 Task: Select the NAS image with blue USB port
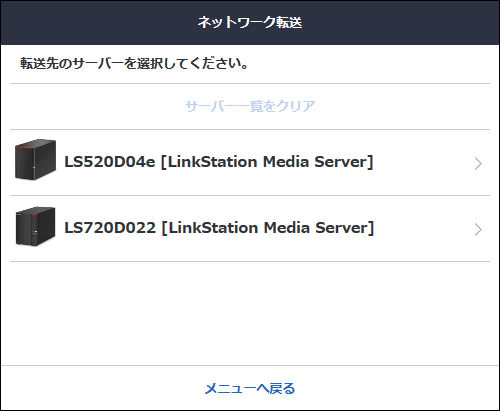[35, 226]
